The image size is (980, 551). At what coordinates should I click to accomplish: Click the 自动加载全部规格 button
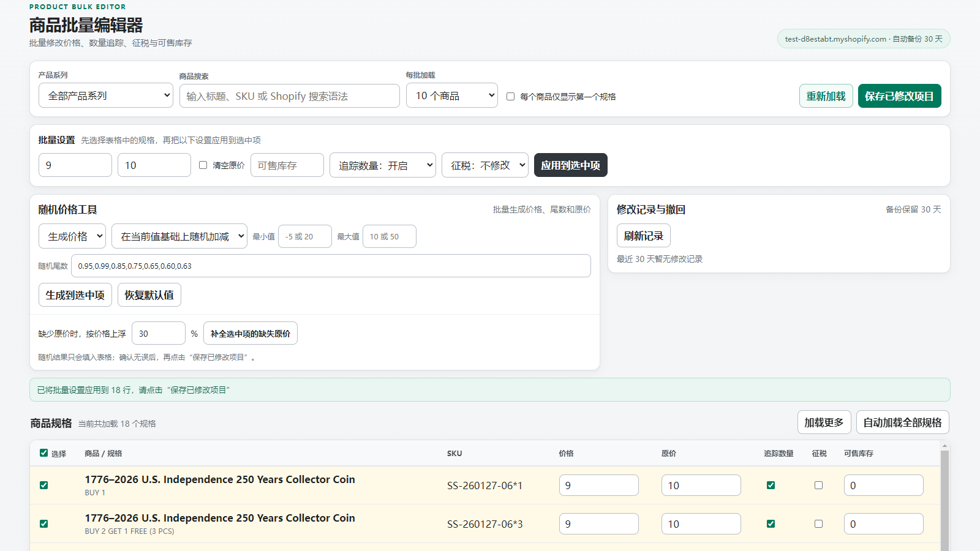click(x=903, y=422)
